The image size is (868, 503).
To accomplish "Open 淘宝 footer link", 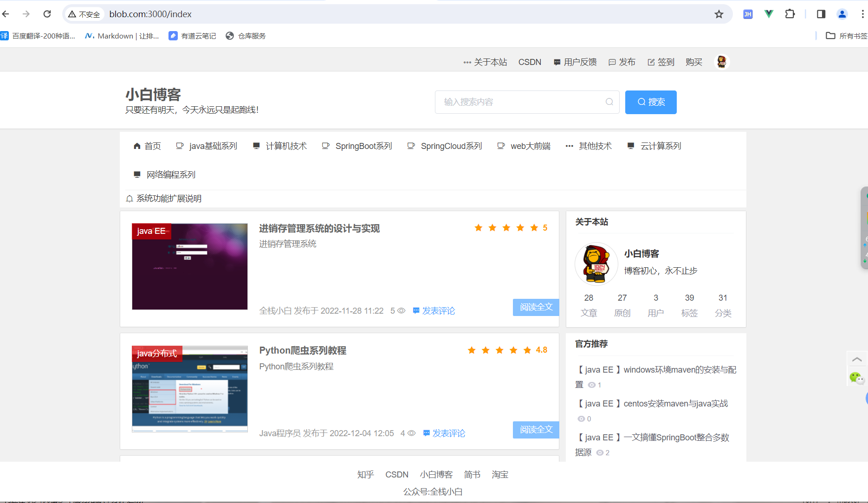I will click(x=500, y=475).
